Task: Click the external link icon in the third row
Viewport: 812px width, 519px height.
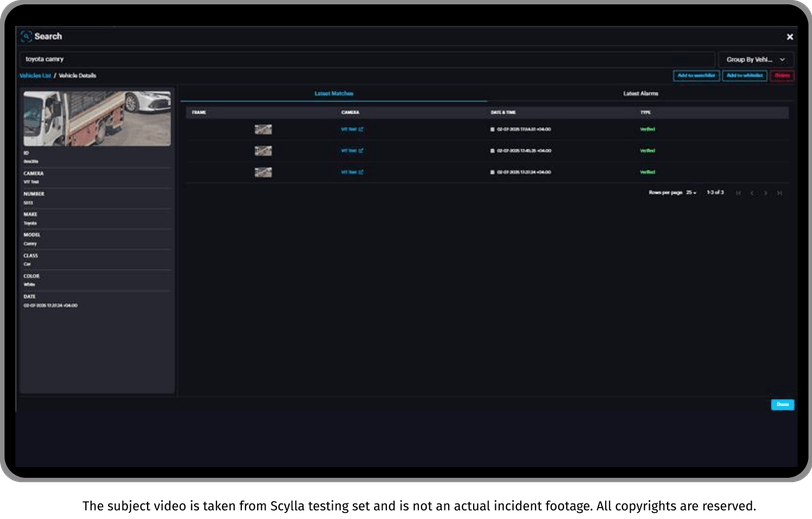Action: tap(361, 172)
